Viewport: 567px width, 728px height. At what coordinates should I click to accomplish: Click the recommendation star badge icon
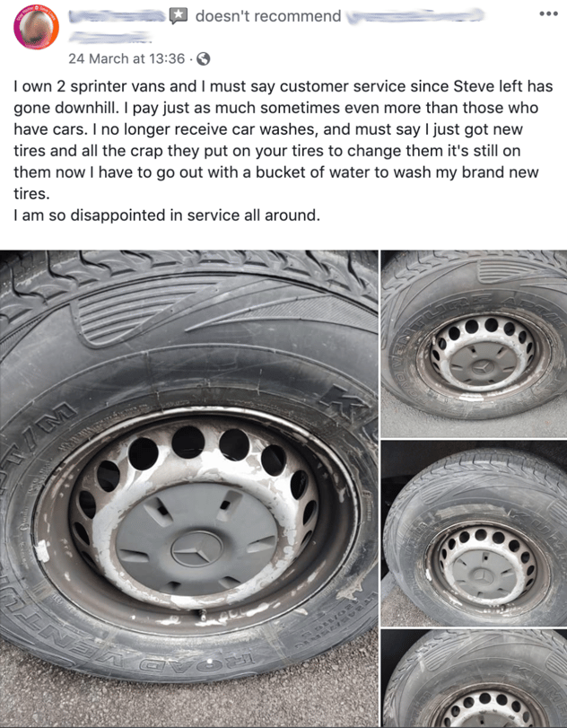(179, 16)
